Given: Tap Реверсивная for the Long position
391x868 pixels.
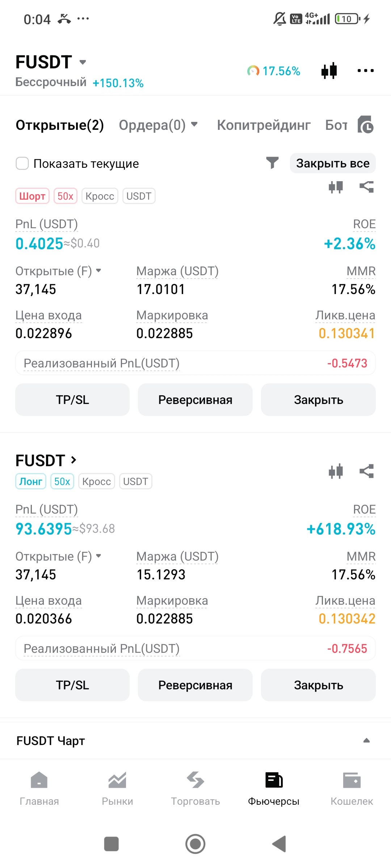Looking at the screenshot, I should click(x=195, y=685).
